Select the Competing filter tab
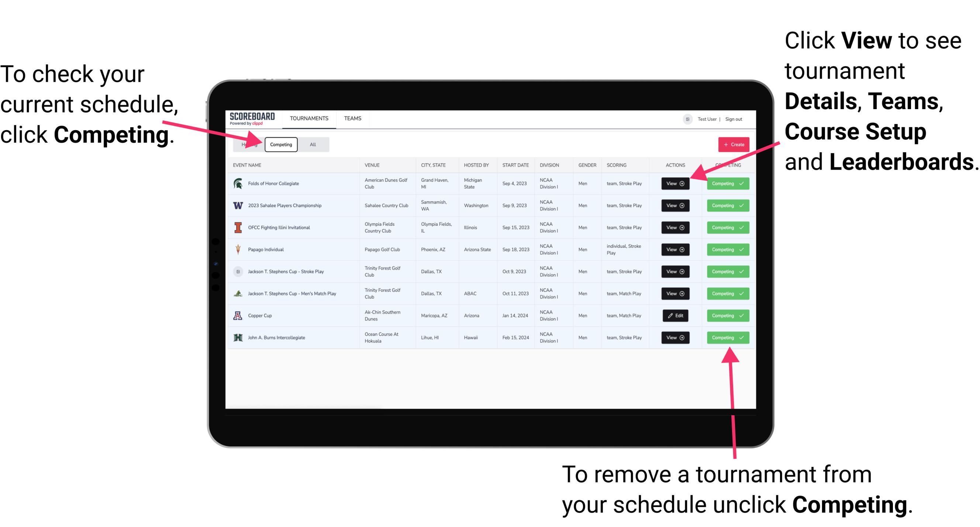 [x=280, y=144]
